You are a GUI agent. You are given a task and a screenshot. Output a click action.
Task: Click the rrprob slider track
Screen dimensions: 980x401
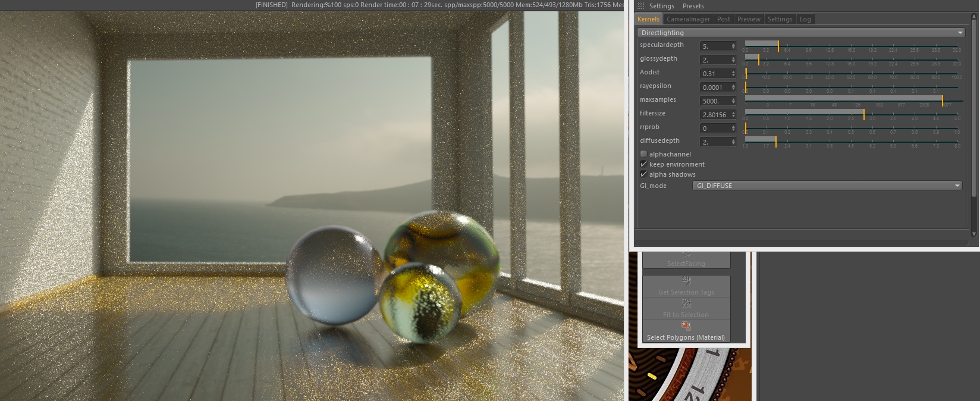tap(851, 128)
